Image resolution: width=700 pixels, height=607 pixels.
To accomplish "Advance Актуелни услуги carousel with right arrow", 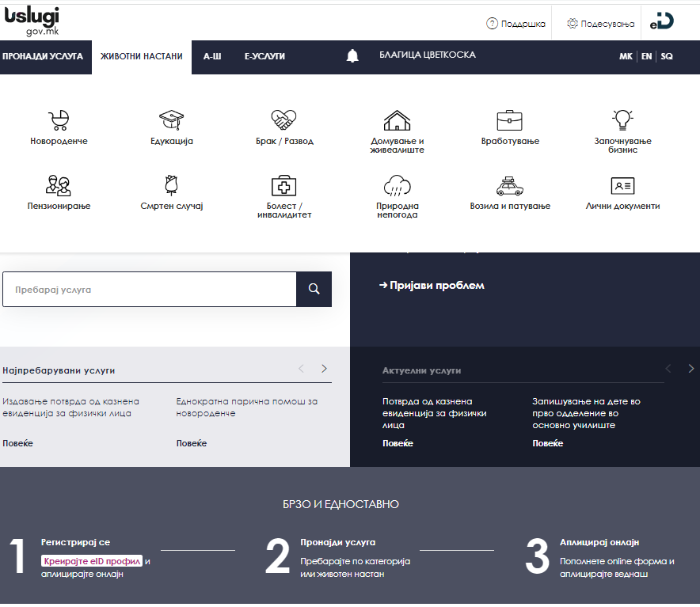I will [x=690, y=369].
